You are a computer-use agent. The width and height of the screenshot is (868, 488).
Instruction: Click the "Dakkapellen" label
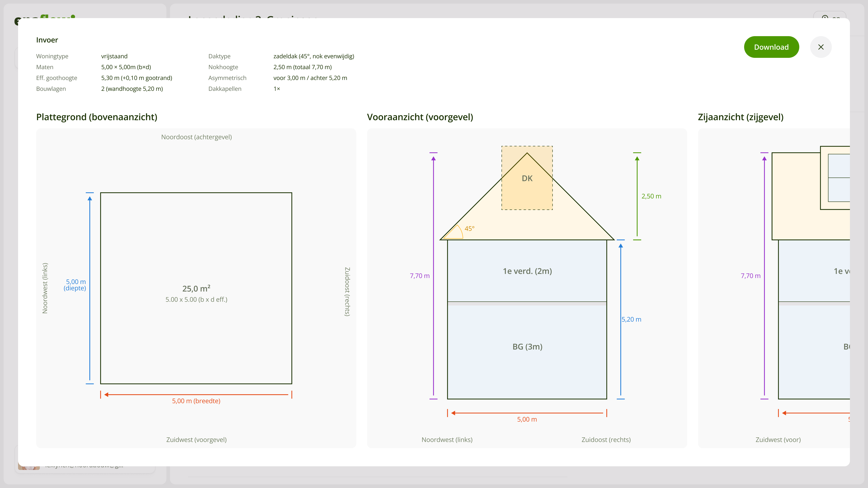tap(225, 89)
